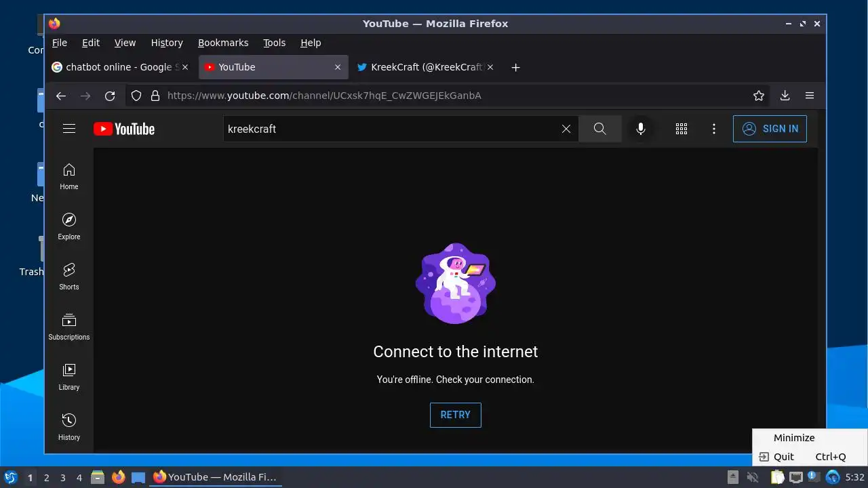
Task: Click YouTube Mozilla Firefox taskbar entry
Action: click(x=216, y=477)
